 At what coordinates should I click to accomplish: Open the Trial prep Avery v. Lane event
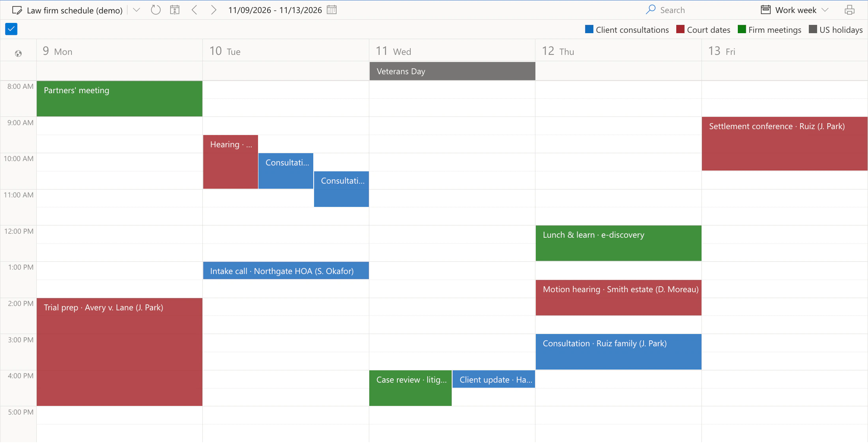120,352
